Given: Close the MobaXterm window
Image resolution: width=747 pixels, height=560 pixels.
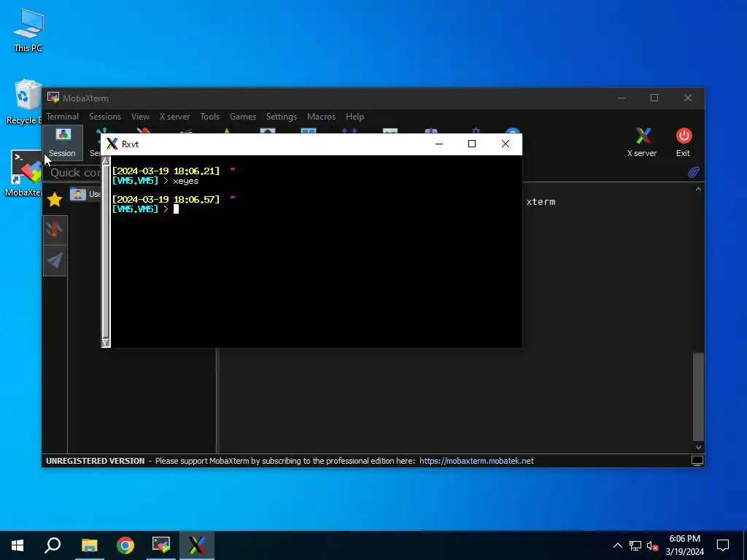Looking at the screenshot, I should coord(687,98).
